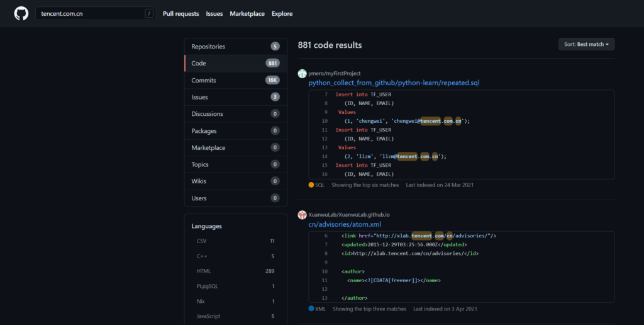Focus the tencent.com.cn search field

point(96,14)
